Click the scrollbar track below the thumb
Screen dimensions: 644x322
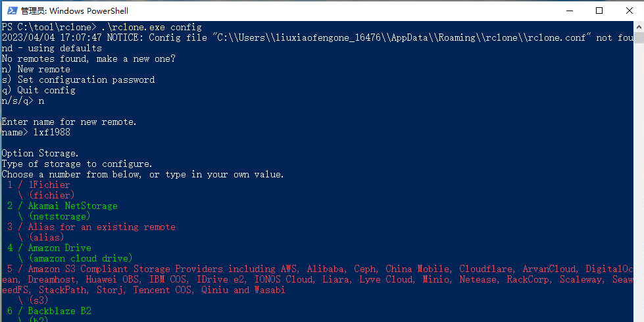[638, 197]
